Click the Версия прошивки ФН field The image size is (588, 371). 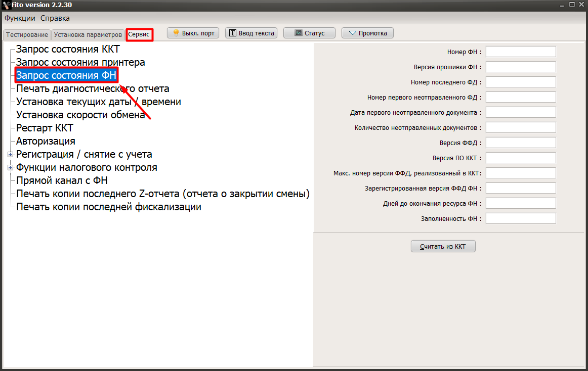pyautogui.click(x=521, y=67)
